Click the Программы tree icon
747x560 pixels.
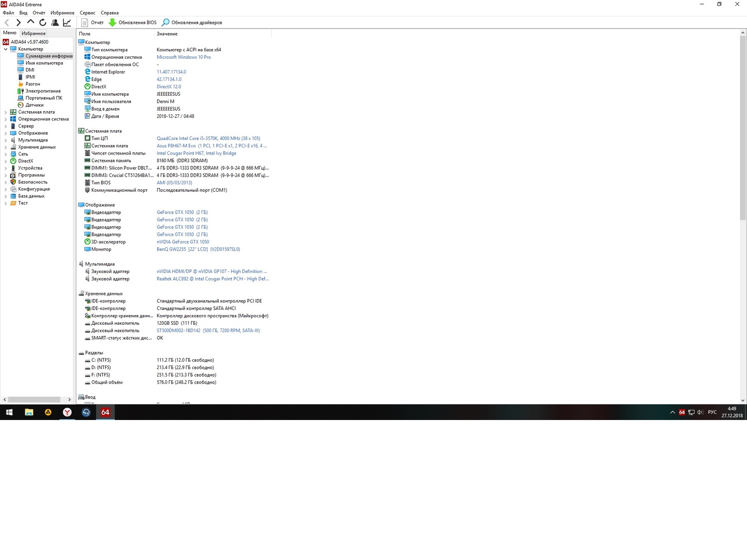pos(13,175)
